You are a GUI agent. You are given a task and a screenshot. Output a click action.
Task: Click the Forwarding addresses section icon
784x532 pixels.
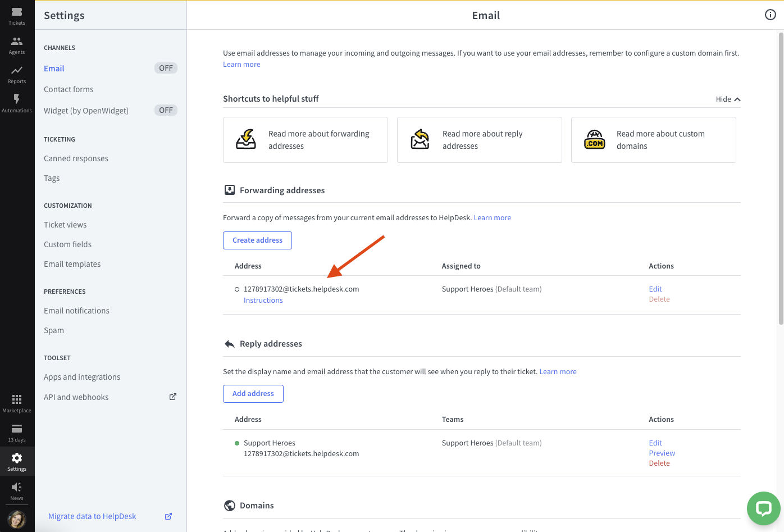pos(230,190)
